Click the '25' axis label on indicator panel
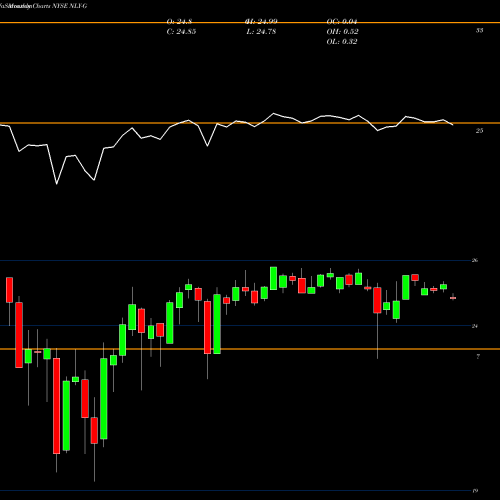Image resolution: width=500 pixels, height=500 pixels. 479,131
